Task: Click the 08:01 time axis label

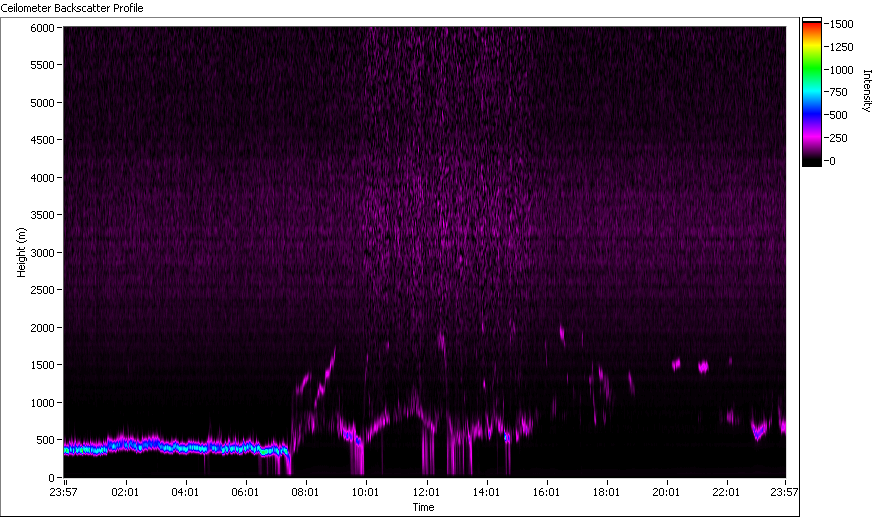Action: coord(305,492)
